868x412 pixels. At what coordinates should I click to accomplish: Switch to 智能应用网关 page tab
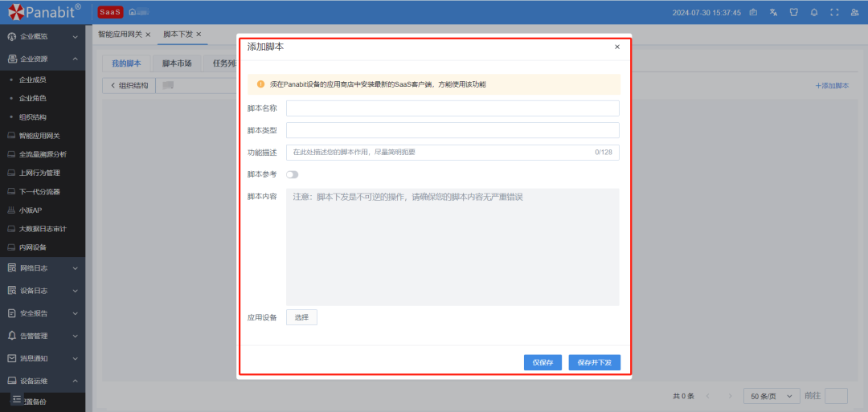(120, 35)
